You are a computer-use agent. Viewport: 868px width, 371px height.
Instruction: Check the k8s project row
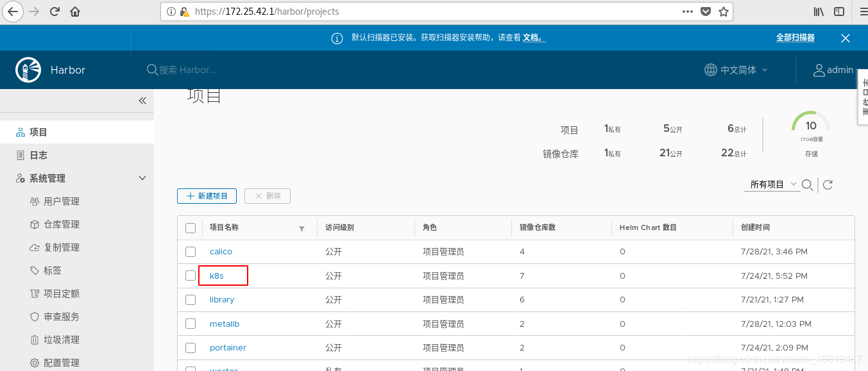click(191, 276)
